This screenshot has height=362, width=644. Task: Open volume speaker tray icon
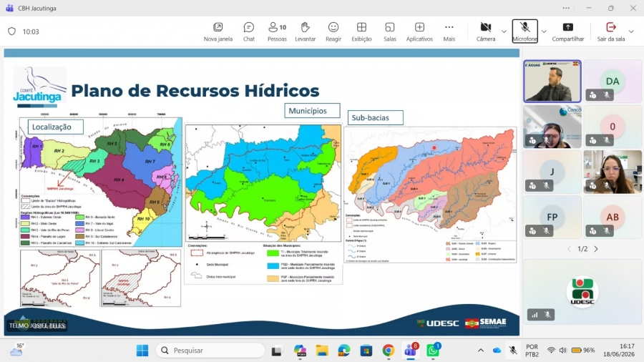pyautogui.click(x=562, y=350)
